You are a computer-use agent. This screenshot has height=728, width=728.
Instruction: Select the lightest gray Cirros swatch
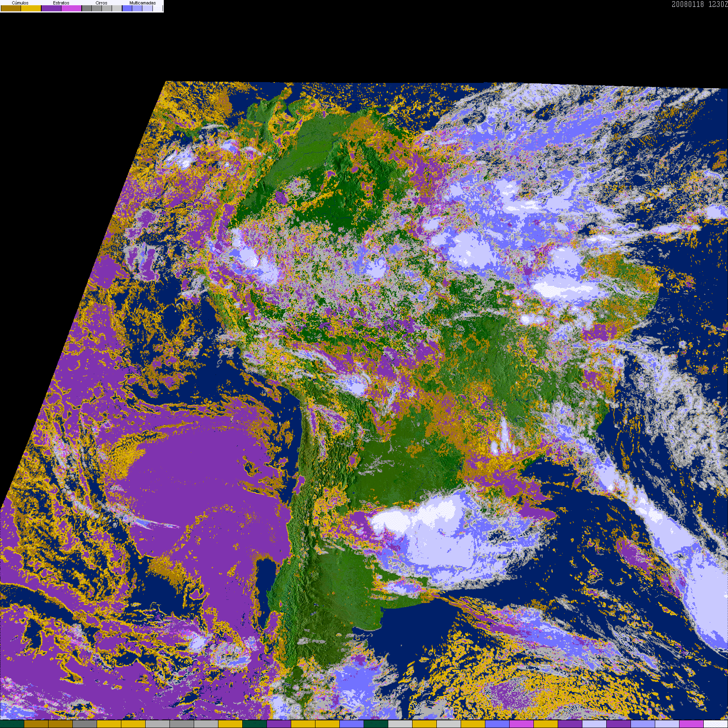[117, 8]
